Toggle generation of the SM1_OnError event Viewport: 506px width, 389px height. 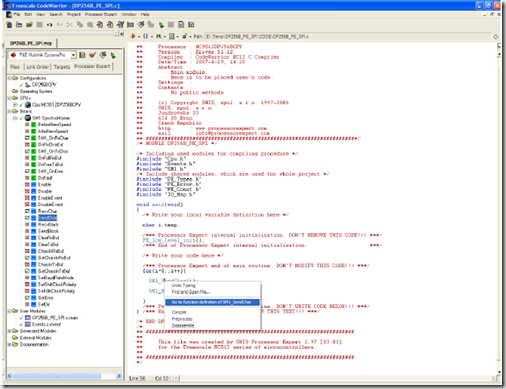pyautogui.click(x=27, y=171)
